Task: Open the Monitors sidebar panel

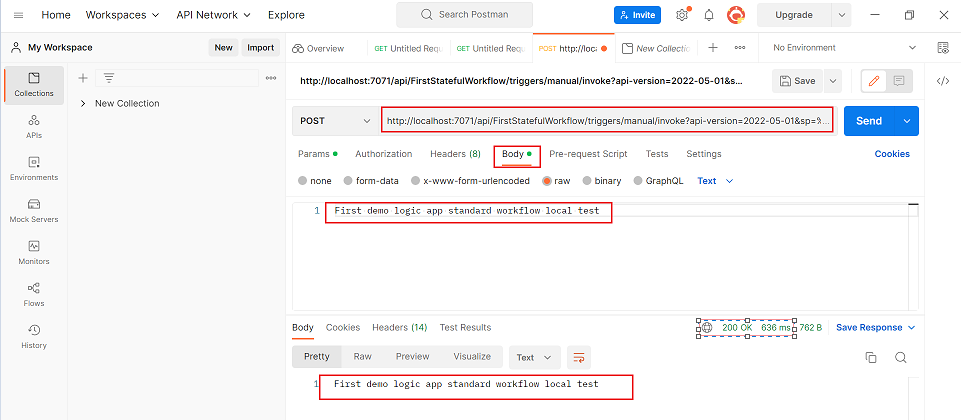Action: (34, 253)
